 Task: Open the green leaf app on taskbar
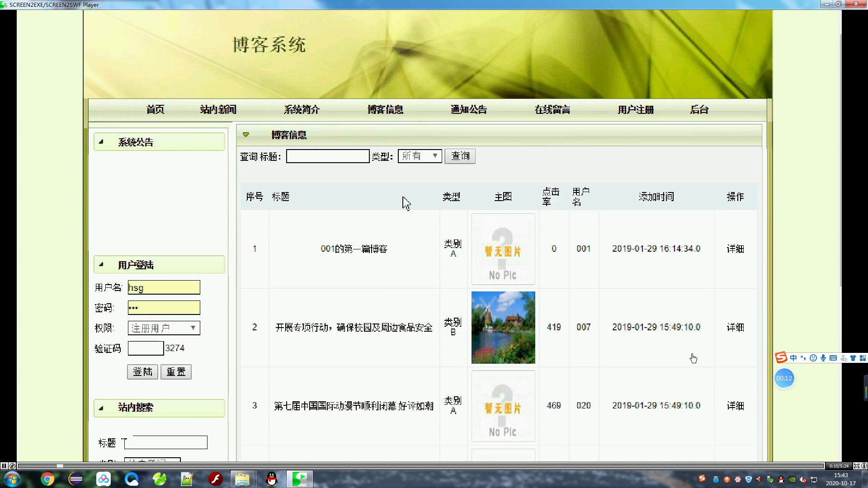(x=160, y=479)
